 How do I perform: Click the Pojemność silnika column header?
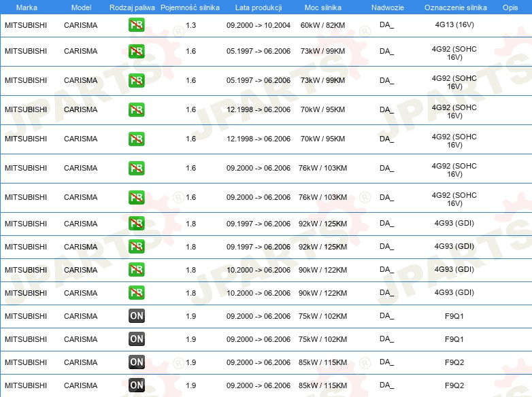pyautogui.click(x=190, y=7)
